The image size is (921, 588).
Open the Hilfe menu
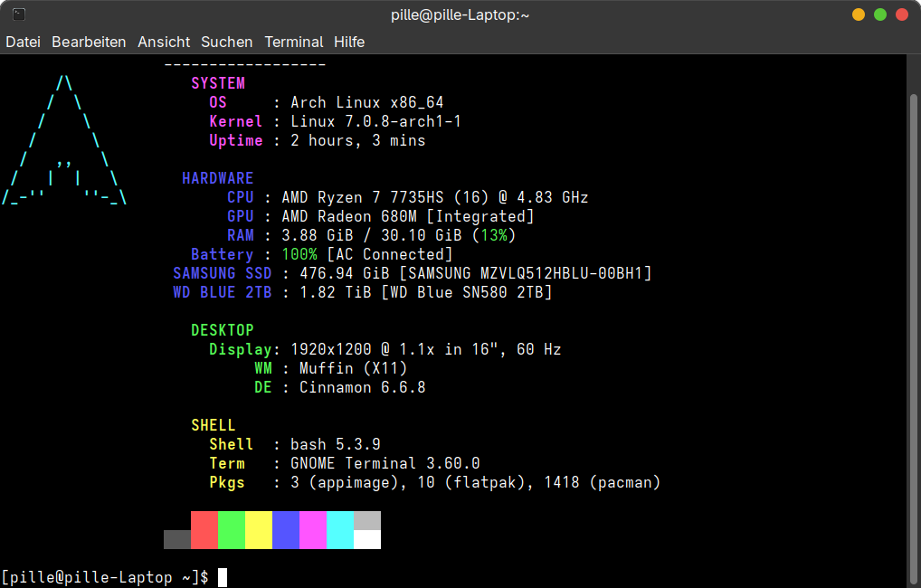(349, 42)
